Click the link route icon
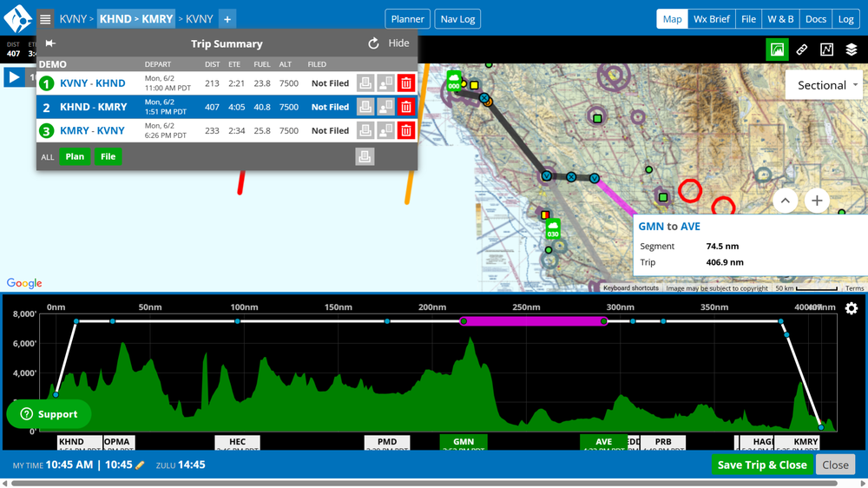 (x=802, y=49)
